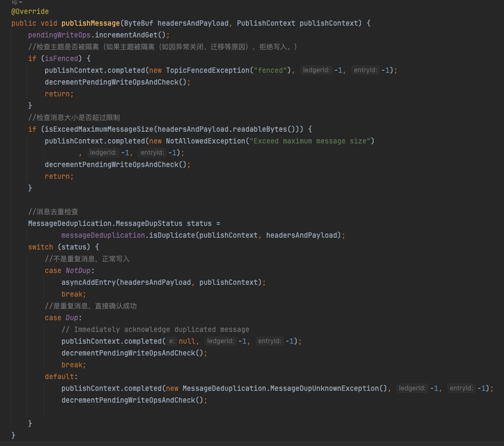Viewport: 504px width, 446px height.
Task: Click MessageDeduplication.MessageDupStatus type declaration
Action: 105,224
